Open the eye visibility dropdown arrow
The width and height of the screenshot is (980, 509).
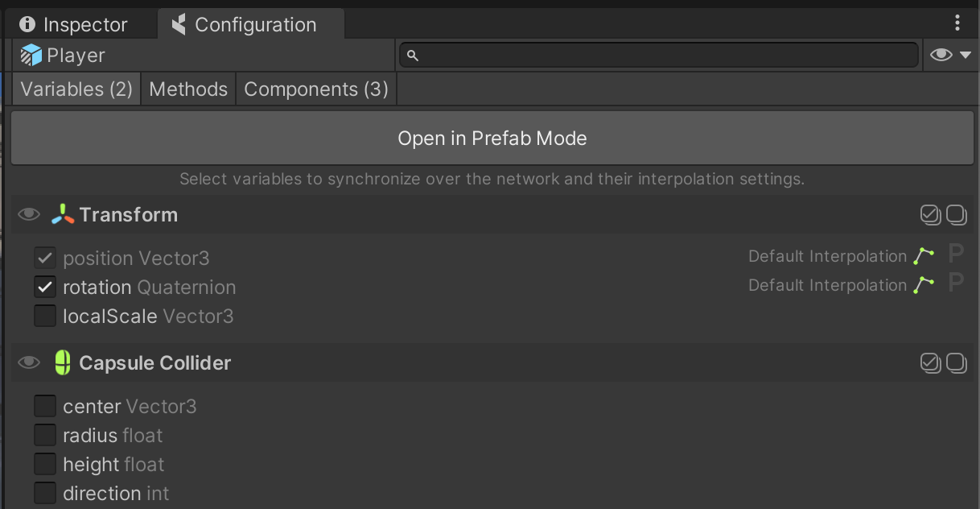[x=966, y=55]
